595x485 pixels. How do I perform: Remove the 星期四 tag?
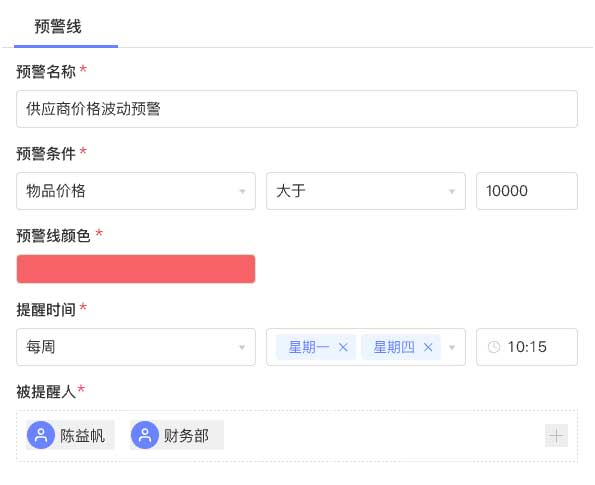pyautogui.click(x=428, y=347)
